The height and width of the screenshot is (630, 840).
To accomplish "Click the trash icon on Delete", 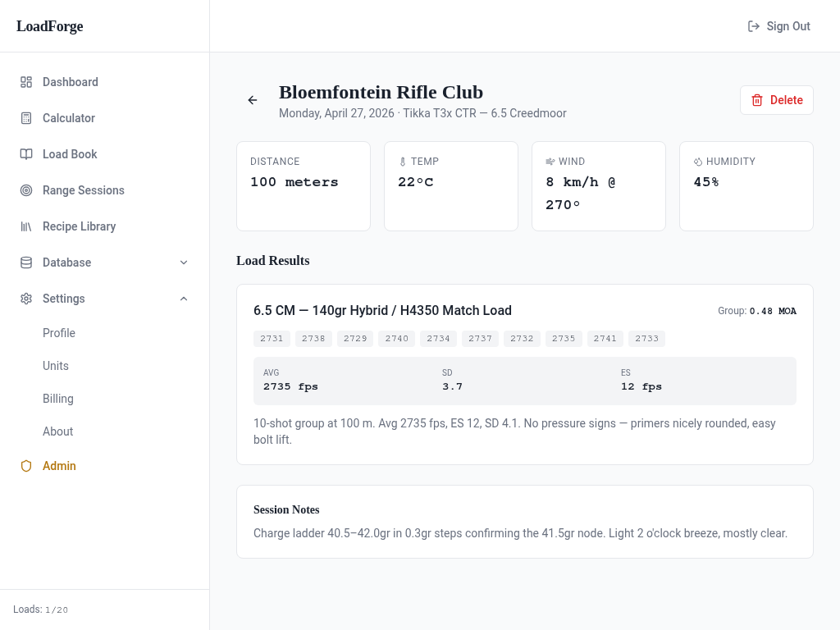I will click(x=757, y=100).
